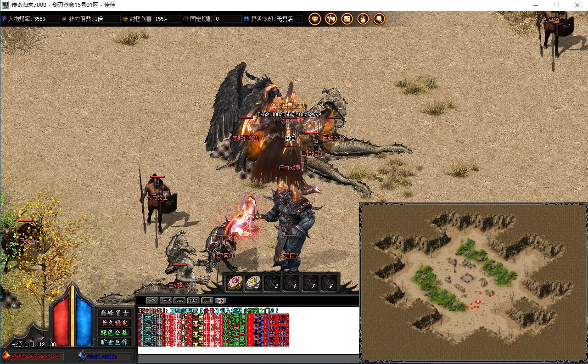Click the 旷世巨作 button
The width and height of the screenshot is (588, 364).
[114, 342]
